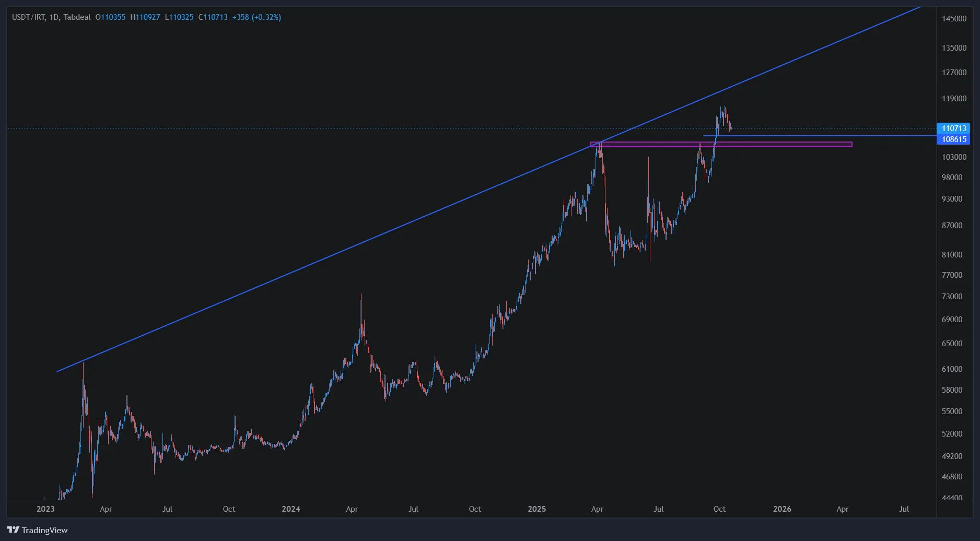Click the 2024 label on time axis

290,509
